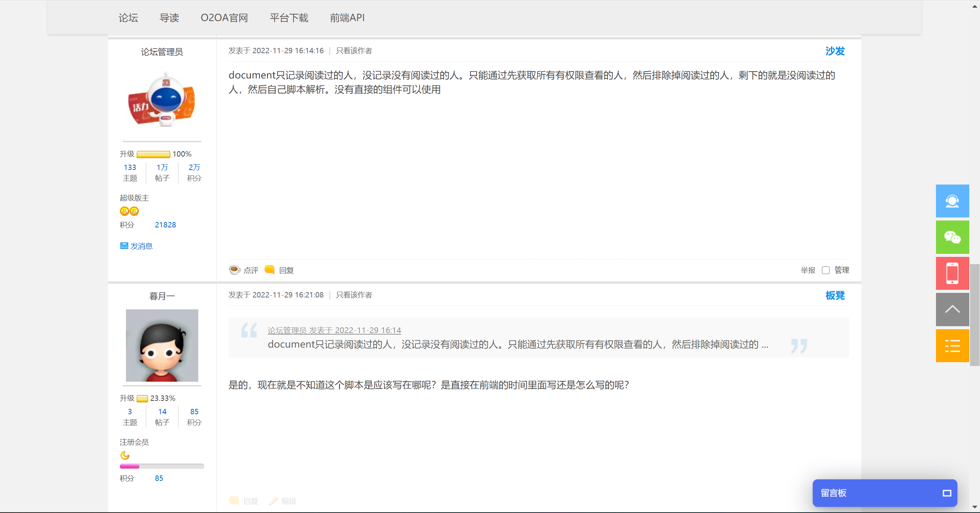The height and width of the screenshot is (513, 980).
Task: Click the 举报 report link
Action: coord(808,270)
